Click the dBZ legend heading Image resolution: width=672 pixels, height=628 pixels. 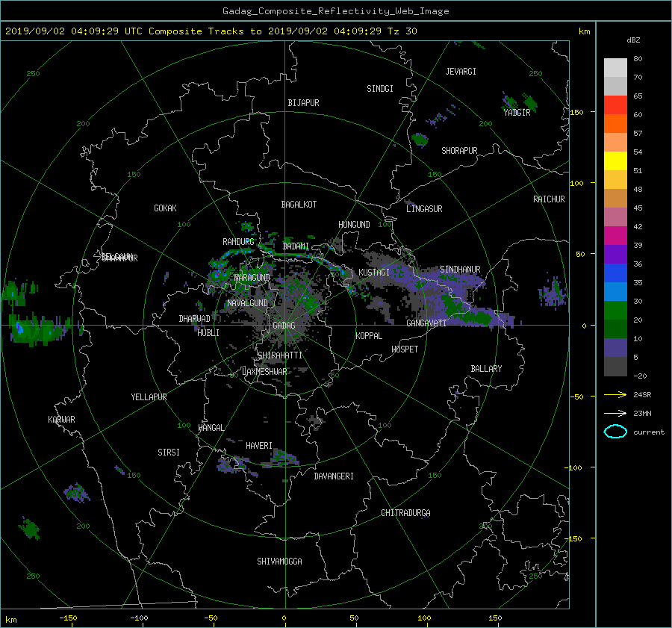[x=633, y=40]
